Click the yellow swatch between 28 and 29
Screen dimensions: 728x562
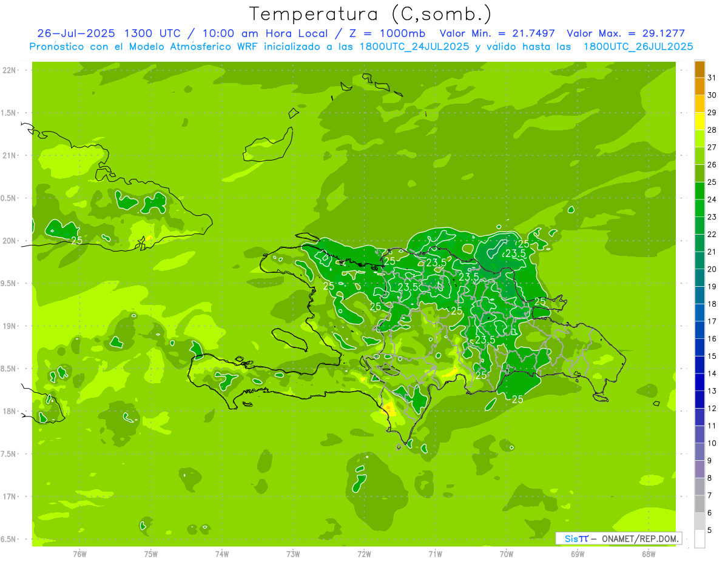pyautogui.click(x=699, y=122)
